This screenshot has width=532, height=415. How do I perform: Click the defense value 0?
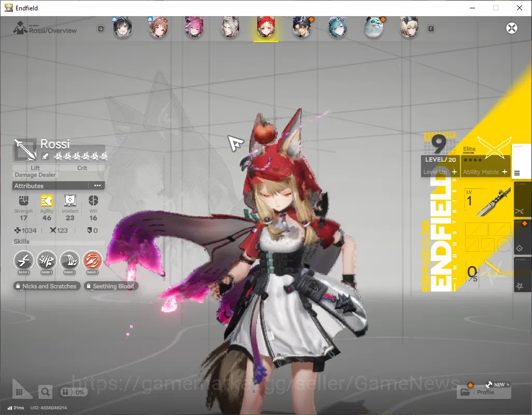(x=95, y=231)
